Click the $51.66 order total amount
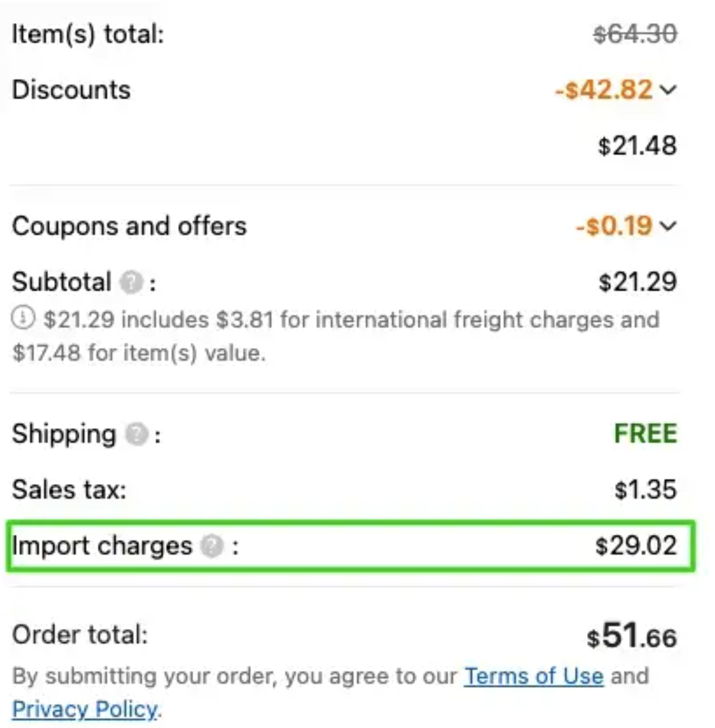The image size is (715, 728). (x=631, y=636)
